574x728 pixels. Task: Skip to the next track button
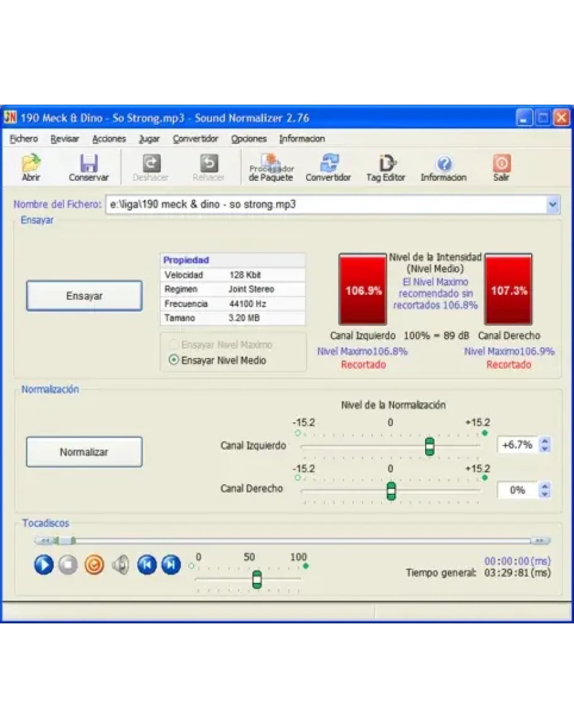click(x=171, y=565)
